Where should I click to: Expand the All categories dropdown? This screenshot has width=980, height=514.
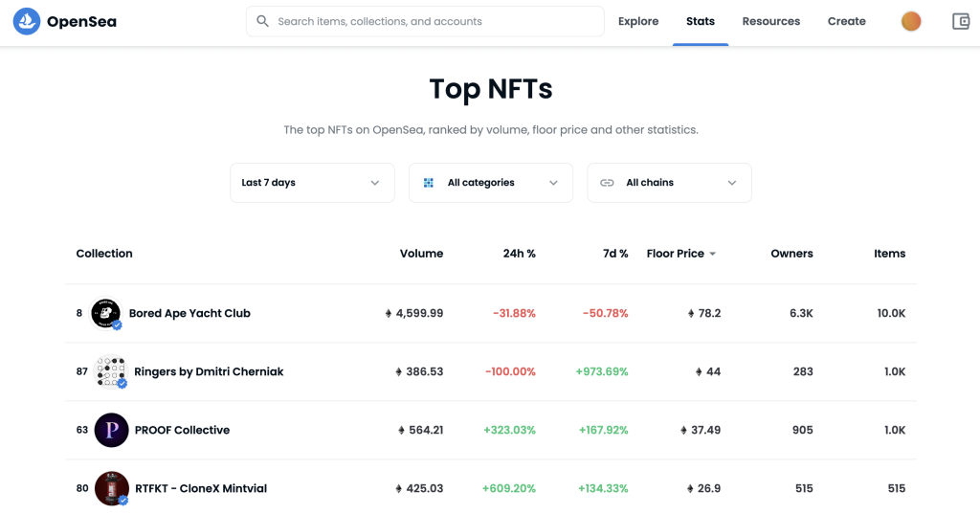491,183
